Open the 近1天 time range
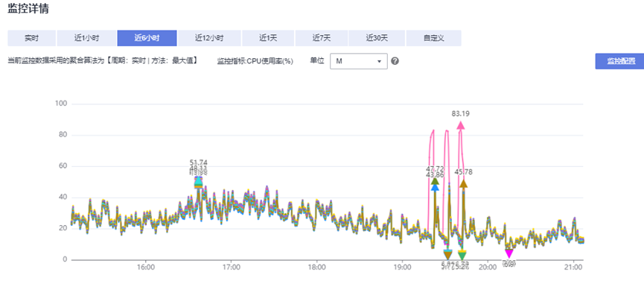This screenshot has width=644, height=281. tap(268, 38)
